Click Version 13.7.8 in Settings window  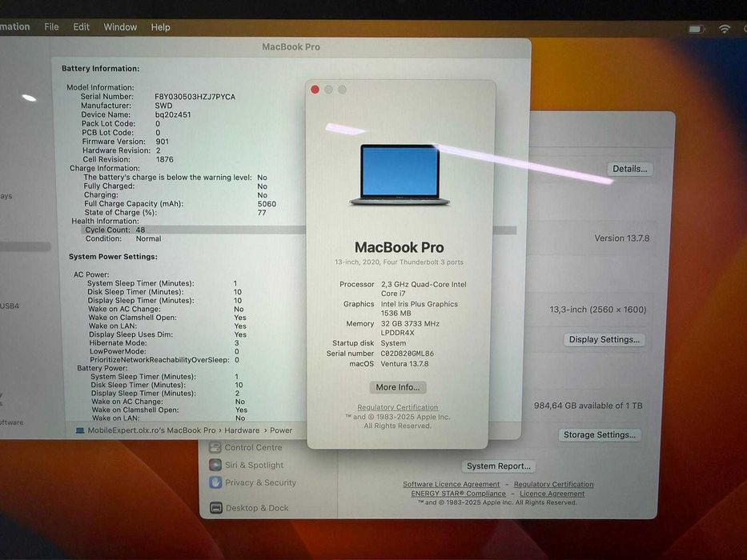[622, 238]
